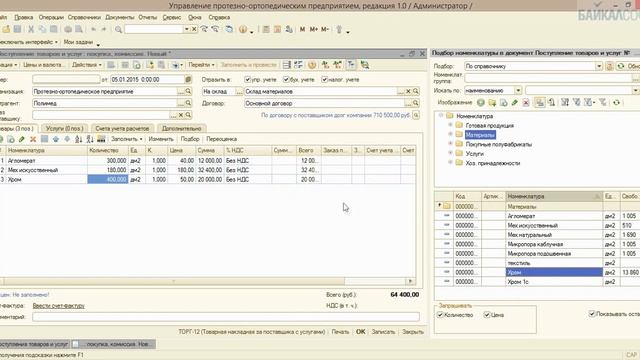Sort ascending icon in goods table toolbar
This screenshot has width=640, height=360.
pos(78,139)
